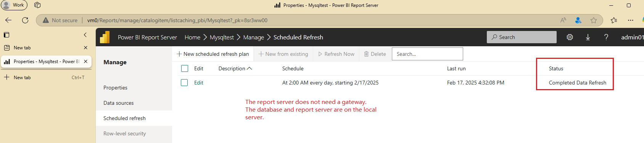
Task: Open the admin01 user menu
Action: point(632,37)
